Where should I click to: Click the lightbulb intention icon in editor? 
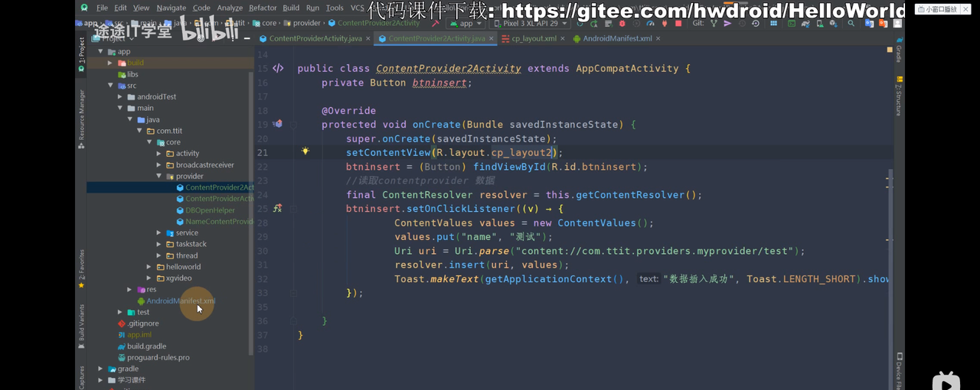click(x=305, y=151)
